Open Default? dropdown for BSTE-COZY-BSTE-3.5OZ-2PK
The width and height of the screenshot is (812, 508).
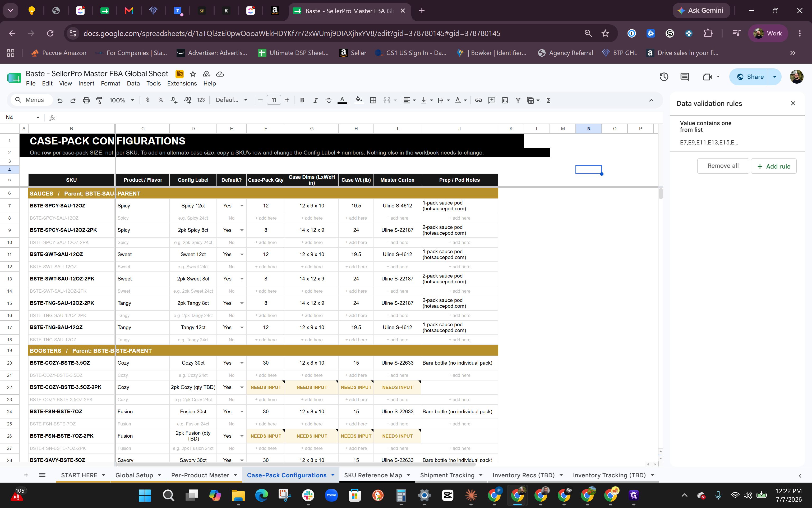coord(242,387)
